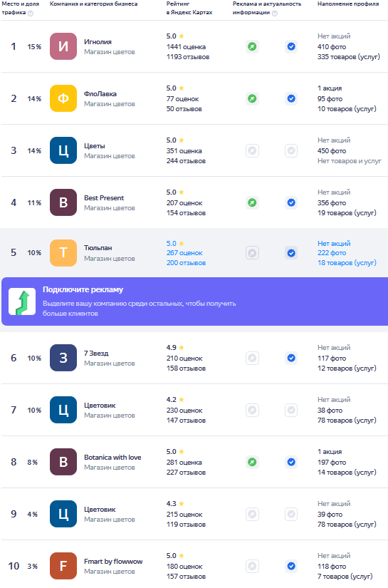Select the Botanica with love company row

coord(195,462)
